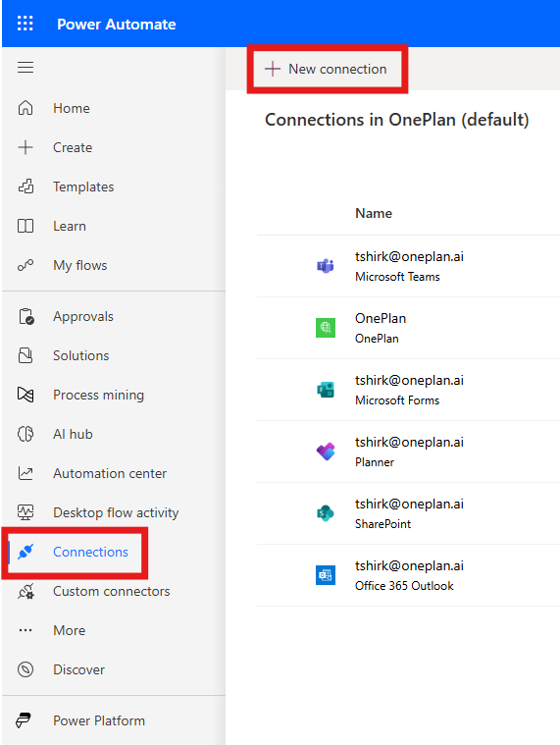The width and height of the screenshot is (560, 745).
Task: Open Automation center chart icon
Action: point(25,473)
